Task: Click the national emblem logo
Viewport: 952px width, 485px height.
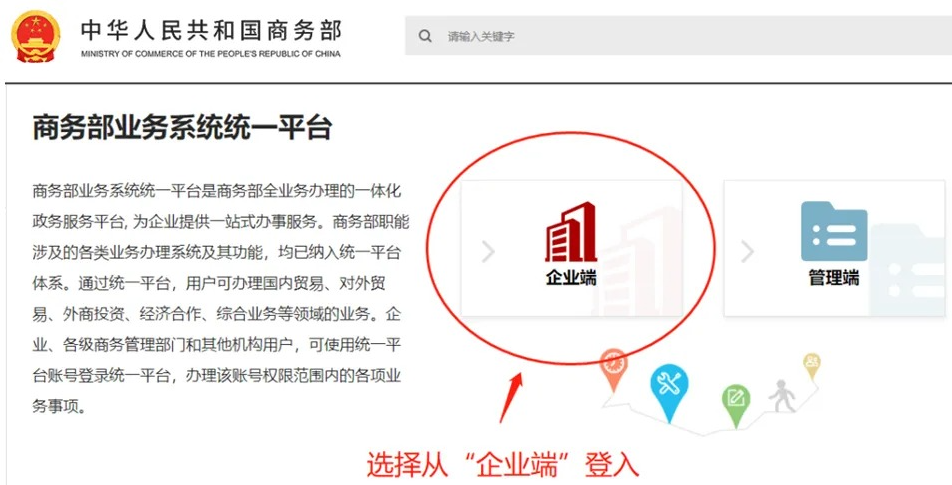Action: coord(36,37)
